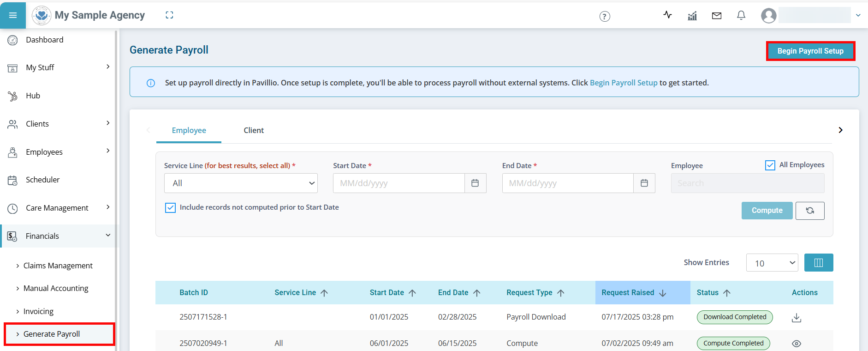The width and height of the screenshot is (868, 351).
Task: Open the column chooser icon button
Action: pyautogui.click(x=818, y=263)
